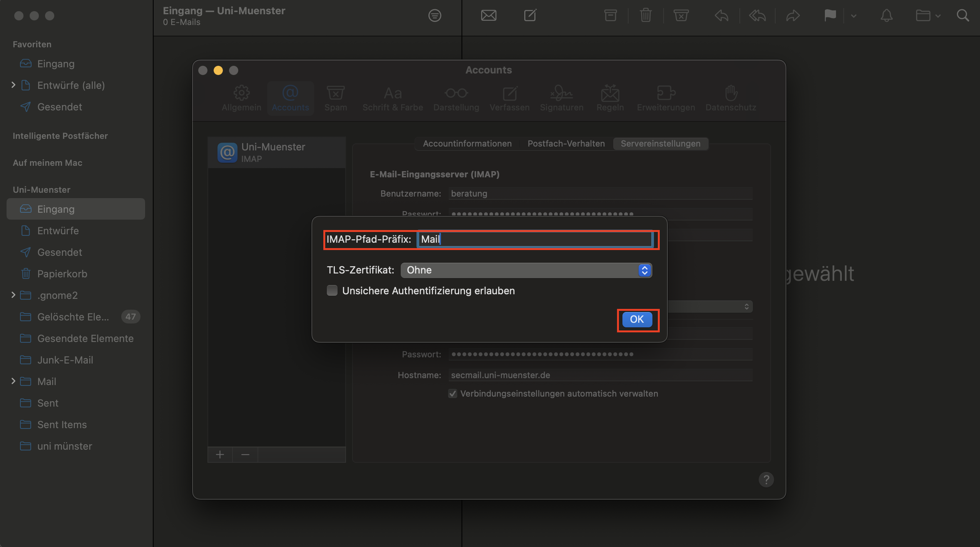
Task: Switch to Accountinformationen tab
Action: 467,143
